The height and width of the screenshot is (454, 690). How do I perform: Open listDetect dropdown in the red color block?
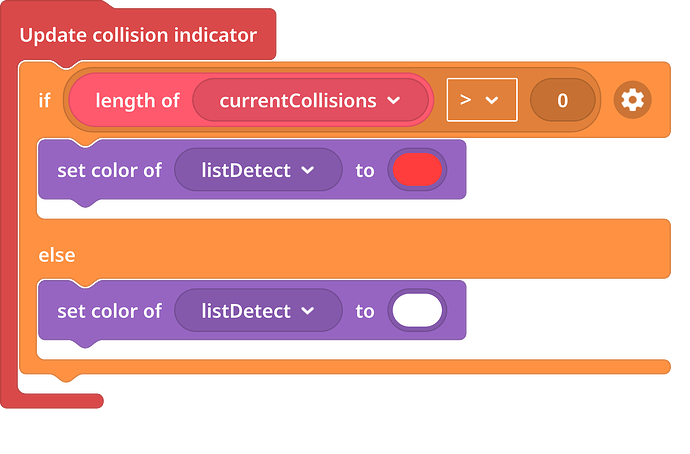[x=258, y=170]
